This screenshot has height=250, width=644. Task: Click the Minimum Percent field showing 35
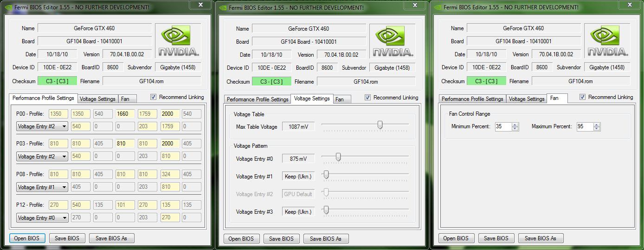click(x=503, y=126)
